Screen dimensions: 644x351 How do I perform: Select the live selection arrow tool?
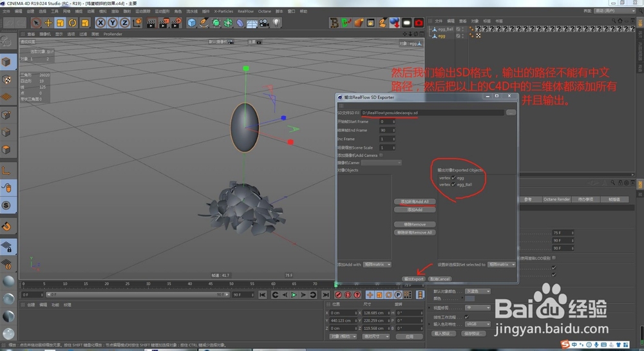coord(36,23)
